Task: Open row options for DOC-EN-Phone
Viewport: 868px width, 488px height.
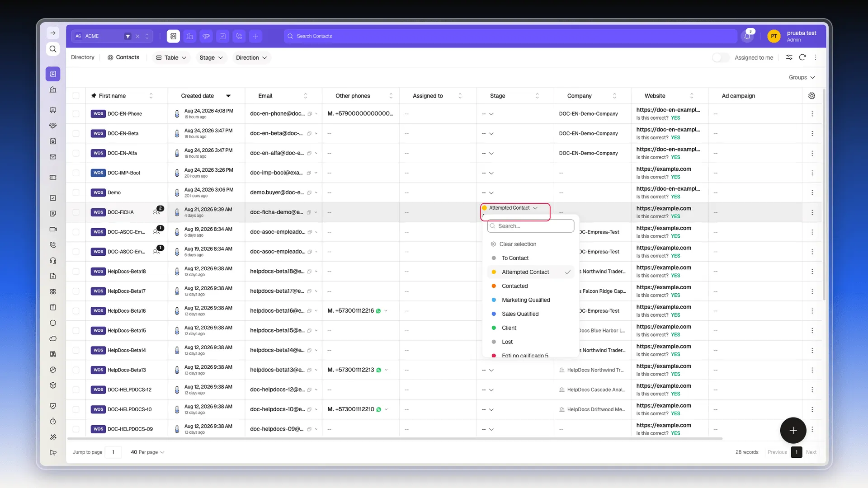Action: (812, 114)
